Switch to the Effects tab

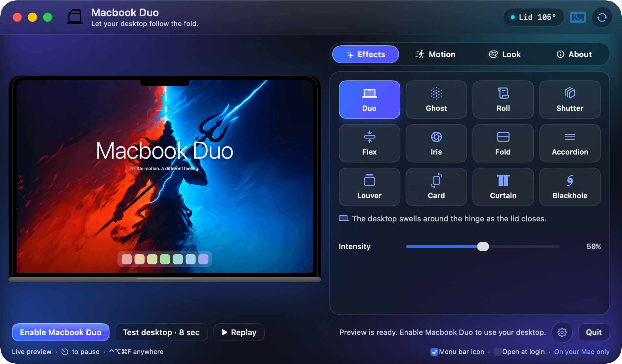point(366,54)
